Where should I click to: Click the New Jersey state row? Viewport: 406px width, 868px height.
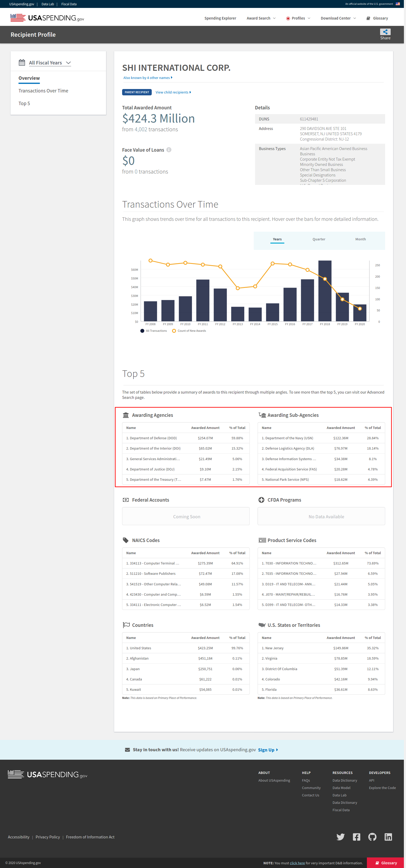(x=321, y=648)
